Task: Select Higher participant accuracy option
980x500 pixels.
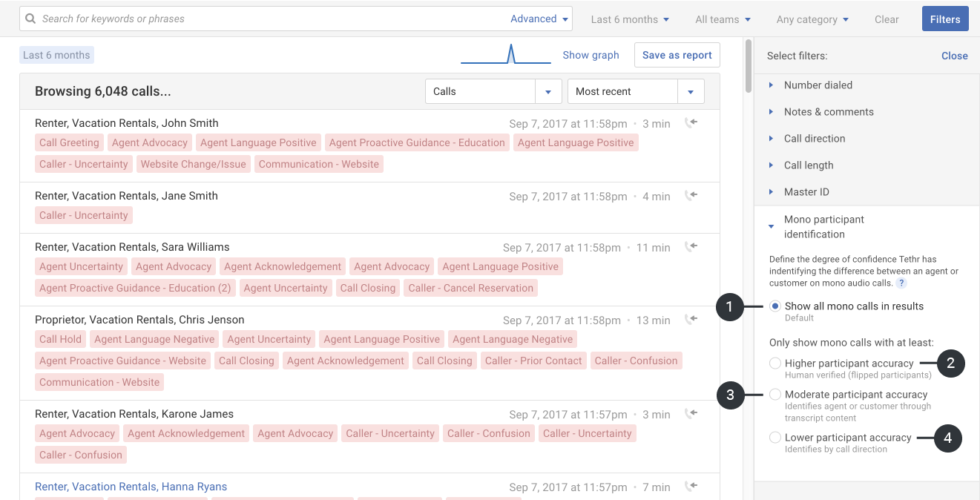Action: [x=775, y=364]
